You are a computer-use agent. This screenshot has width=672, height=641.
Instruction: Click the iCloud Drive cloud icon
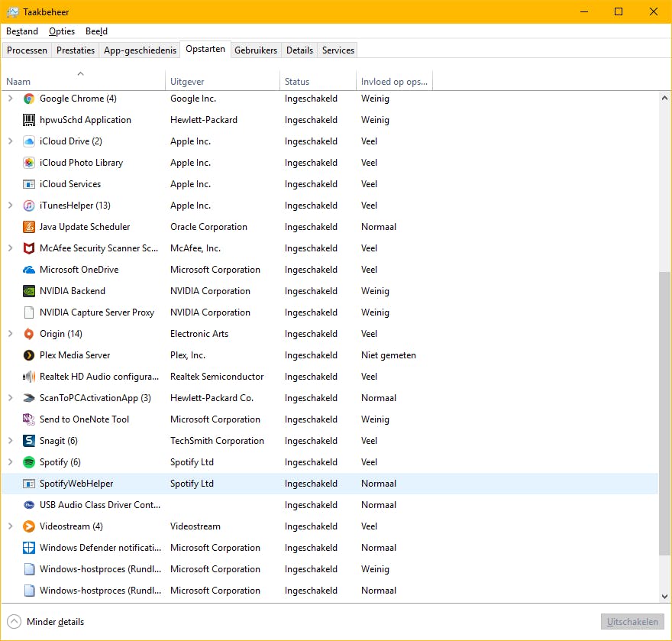(29, 141)
